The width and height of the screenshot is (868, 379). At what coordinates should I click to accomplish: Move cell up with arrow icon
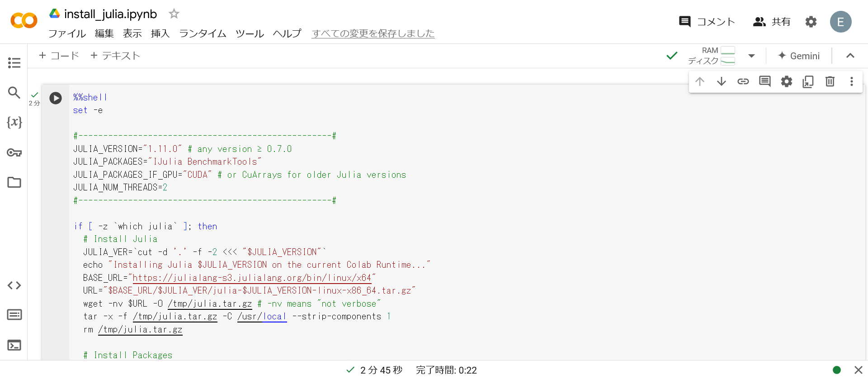coord(700,81)
